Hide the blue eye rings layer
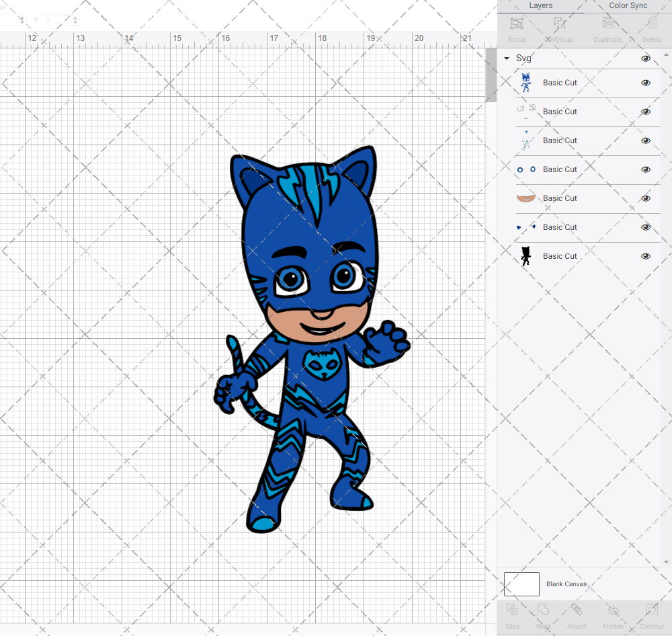The image size is (672, 636). pos(646,169)
